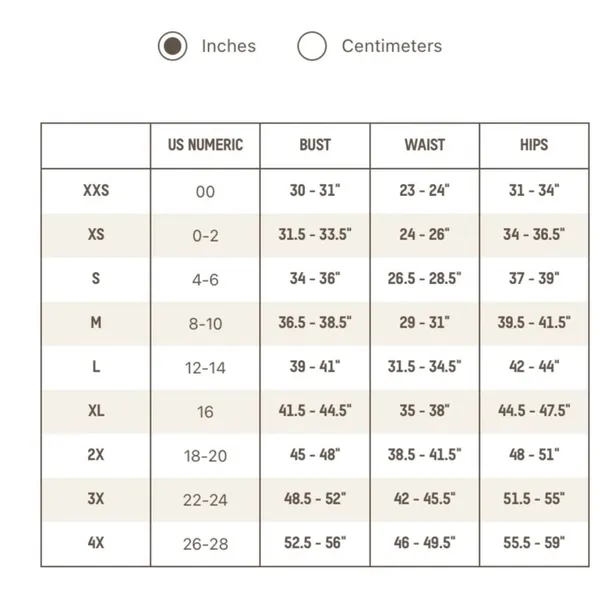
Task: Click the BUST column header
Action: [x=315, y=145]
